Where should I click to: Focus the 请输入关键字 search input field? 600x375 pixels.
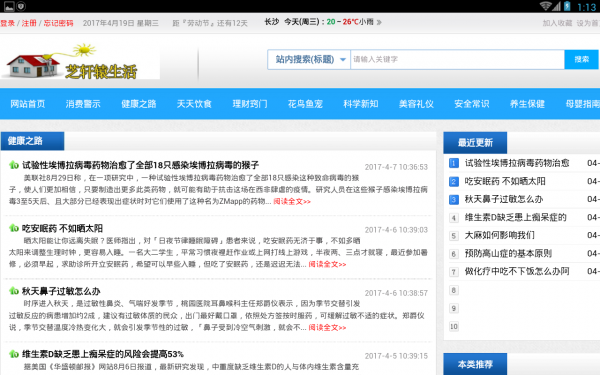pyautogui.click(x=457, y=59)
